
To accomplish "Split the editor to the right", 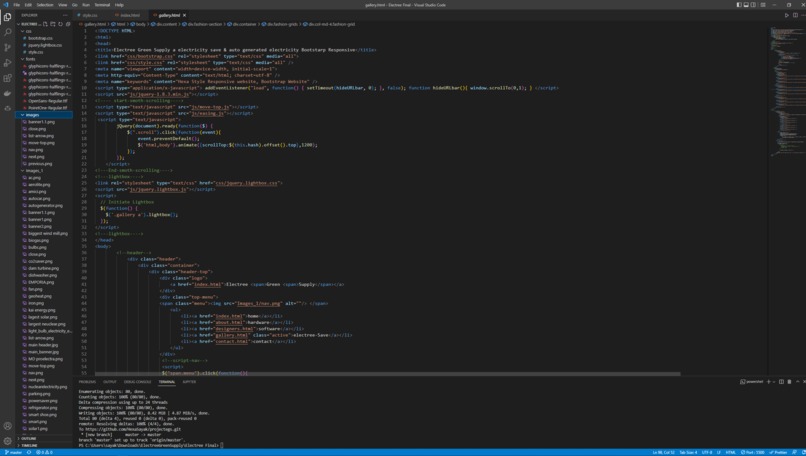I will tap(795, 15).
